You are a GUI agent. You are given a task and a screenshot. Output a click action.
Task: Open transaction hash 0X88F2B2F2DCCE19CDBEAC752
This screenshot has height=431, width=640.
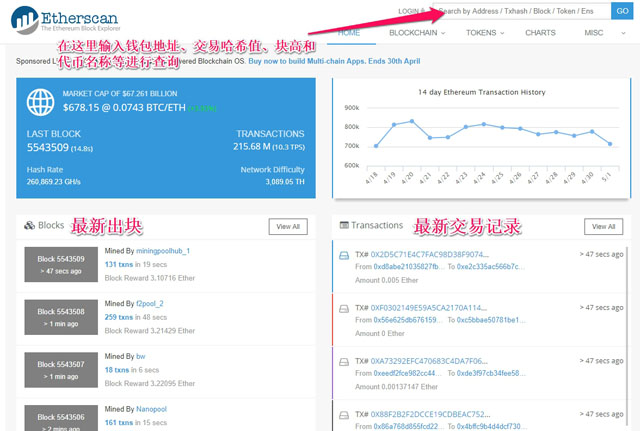coord(430,414)
